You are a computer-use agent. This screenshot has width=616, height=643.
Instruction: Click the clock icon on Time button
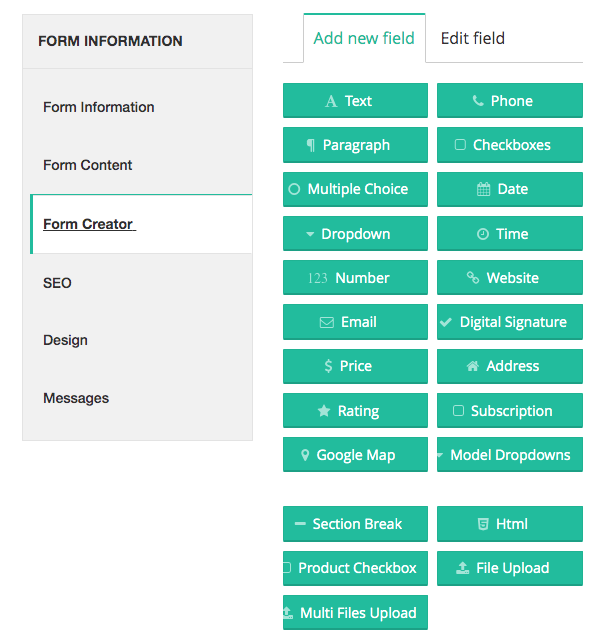pos(483,234)
